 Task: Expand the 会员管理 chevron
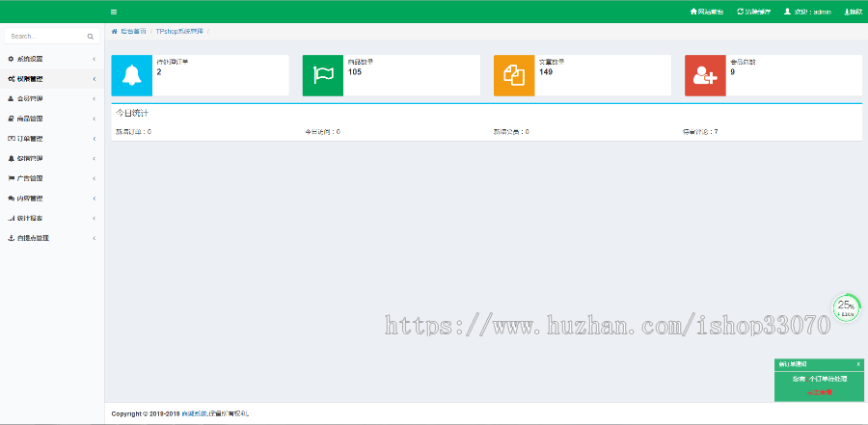95,98
